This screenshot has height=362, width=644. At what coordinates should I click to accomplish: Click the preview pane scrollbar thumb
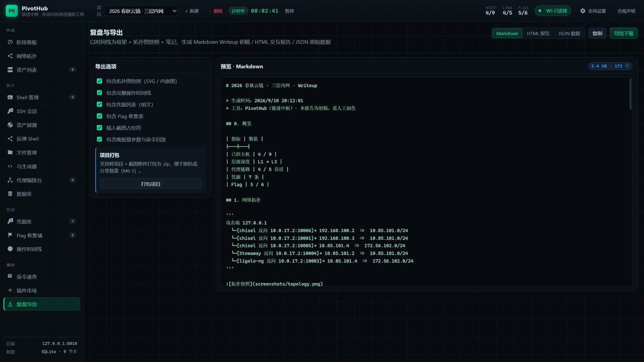[x=631, y=94]
